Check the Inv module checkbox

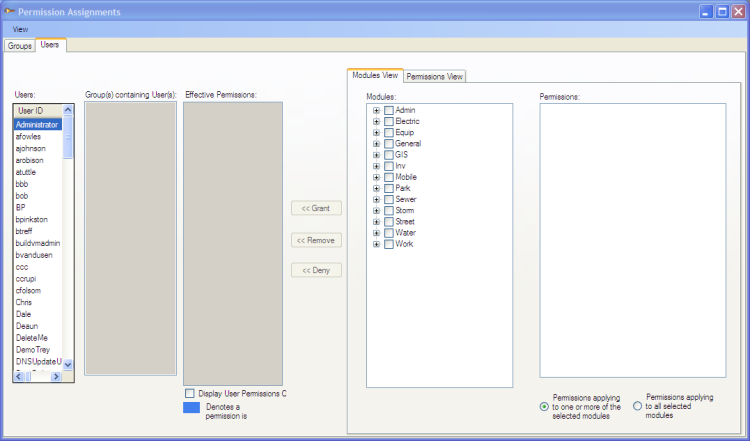tap(389, 166)
